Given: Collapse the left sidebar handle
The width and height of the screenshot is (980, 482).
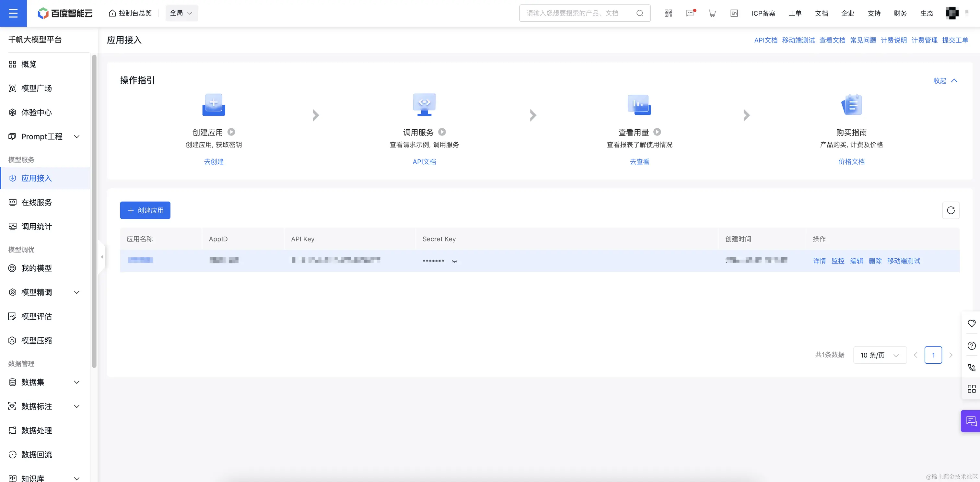Looking at the screenshot, I should (101, 257).
